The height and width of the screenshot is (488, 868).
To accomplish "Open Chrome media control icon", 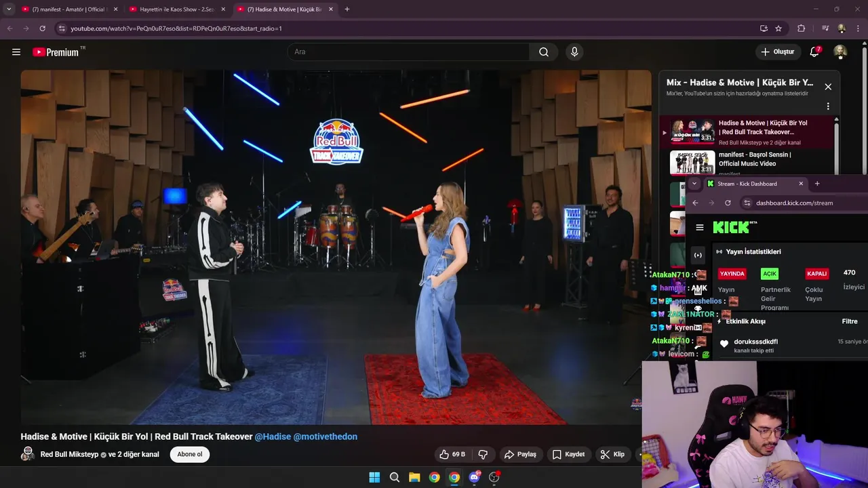I will (825, 28).
